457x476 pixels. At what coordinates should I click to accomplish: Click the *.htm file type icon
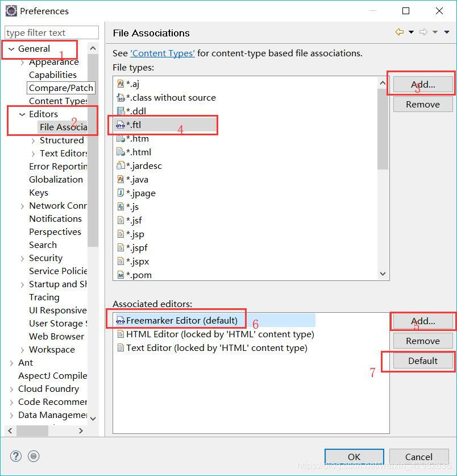click(121, 138)
